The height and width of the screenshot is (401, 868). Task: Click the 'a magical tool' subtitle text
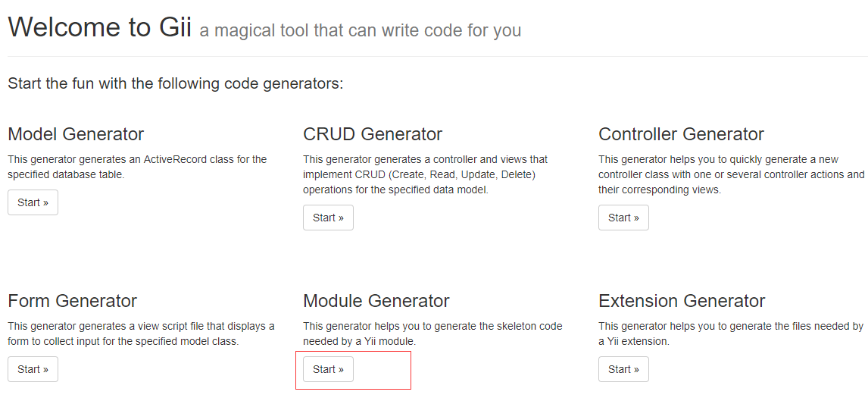coord(361,31)
